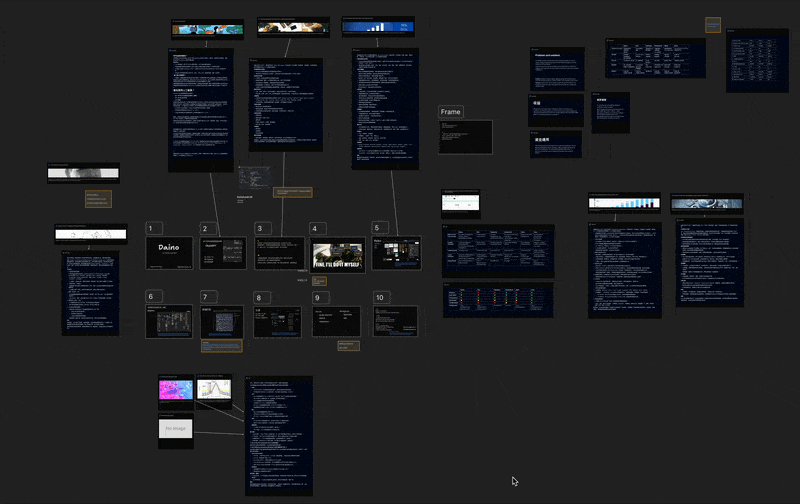Select the frame label numbered 1

[x=154, y=228]
